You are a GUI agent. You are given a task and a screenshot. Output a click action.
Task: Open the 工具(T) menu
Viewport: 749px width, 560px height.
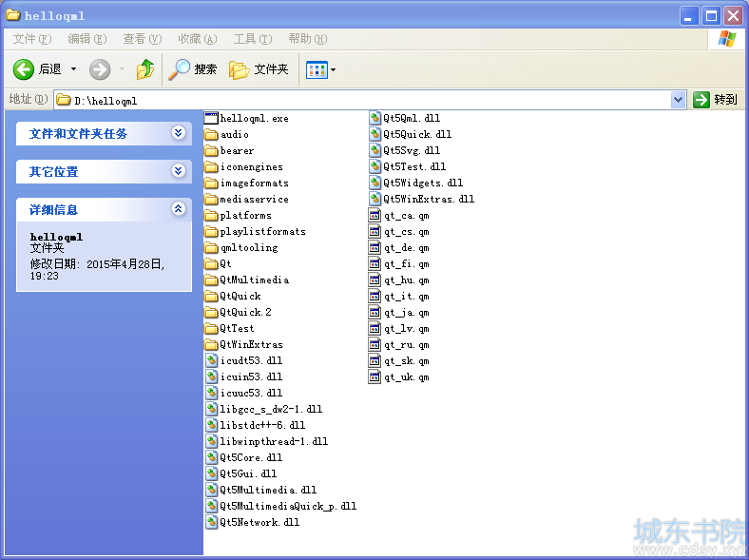(253, 39)
